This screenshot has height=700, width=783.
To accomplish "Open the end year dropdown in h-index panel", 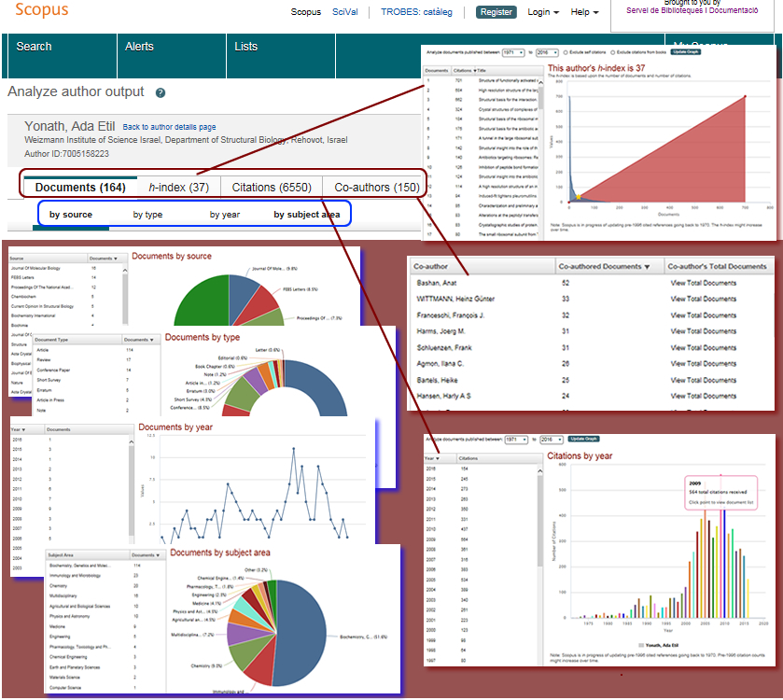I will 547,52.
